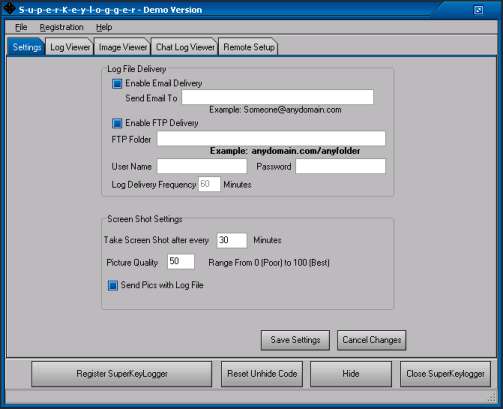Switch to the Log Viewer tab
Image resolution: width=503 pixels, height=409 pixels.
click(x=70, y=47)
